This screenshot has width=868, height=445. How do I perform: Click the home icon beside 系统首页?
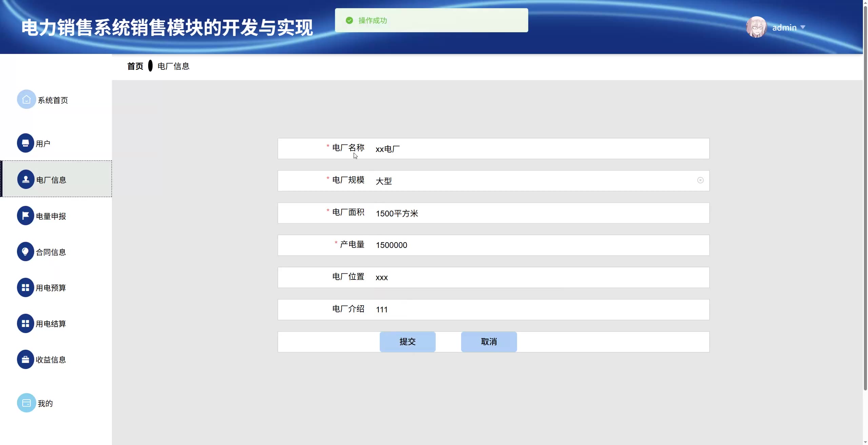[x=26, y=99]
